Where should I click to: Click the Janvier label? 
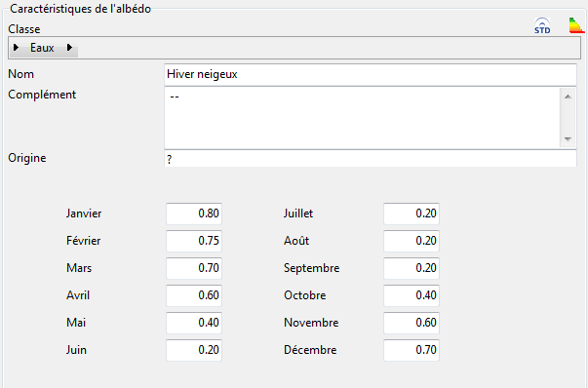coord(84,213)
